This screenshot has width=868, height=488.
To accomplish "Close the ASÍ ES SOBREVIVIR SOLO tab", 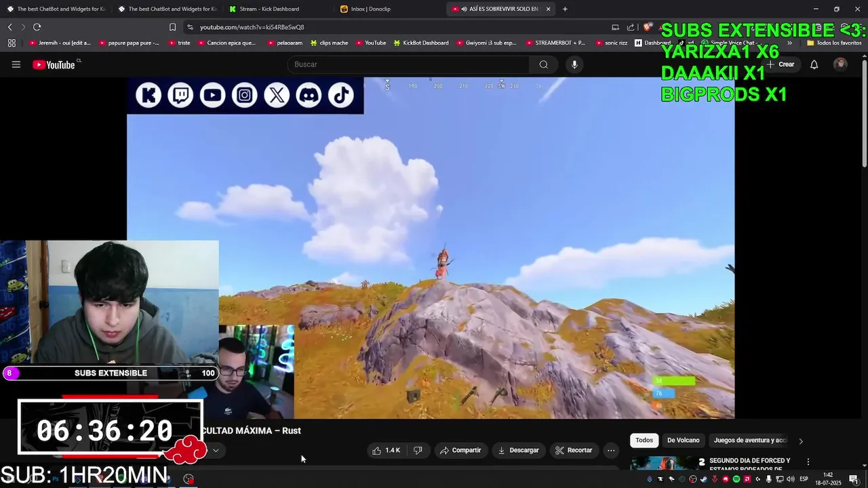I will coord(548,9).
